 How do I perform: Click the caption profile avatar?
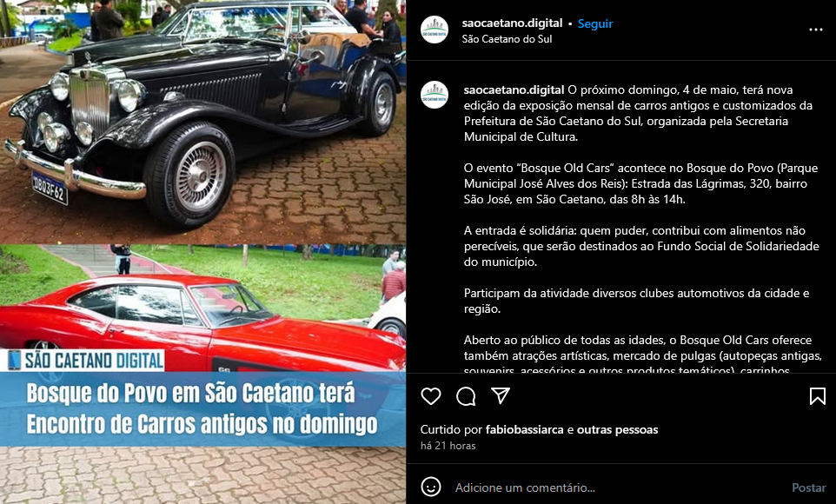tap(435, 95)
